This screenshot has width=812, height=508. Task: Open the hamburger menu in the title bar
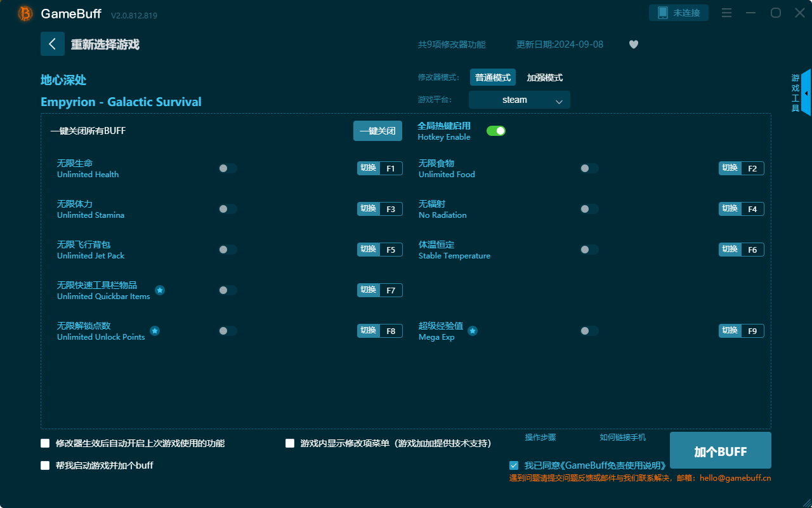(x=726, y=13)
